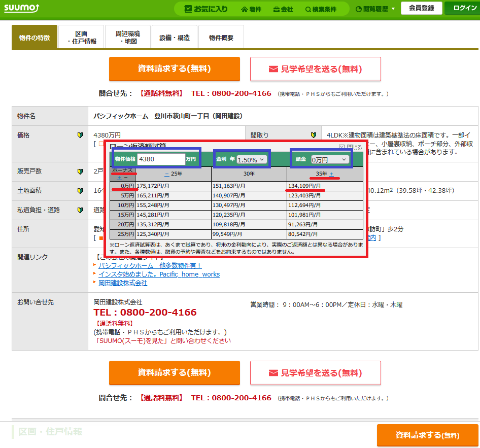This screenshot has width=480, height=448.
Task: Switch to 区画・住戸情報 tab
Action: pyautogui.click(x=81, y=38)
